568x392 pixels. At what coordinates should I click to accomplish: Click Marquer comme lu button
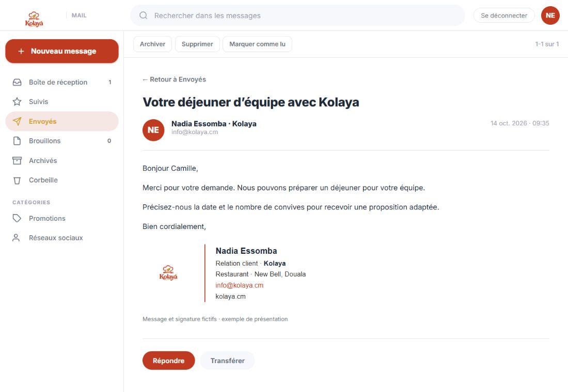coord(257,44)
